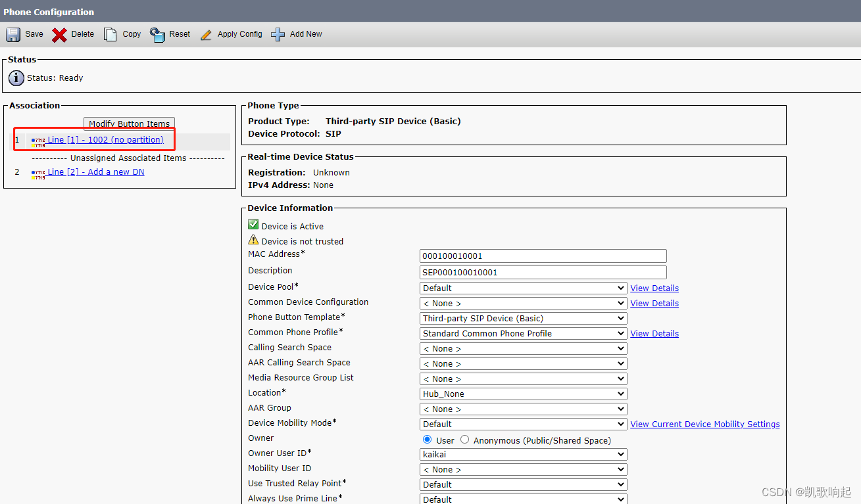Click the Device is not trusted warning icon

point(253,240)
